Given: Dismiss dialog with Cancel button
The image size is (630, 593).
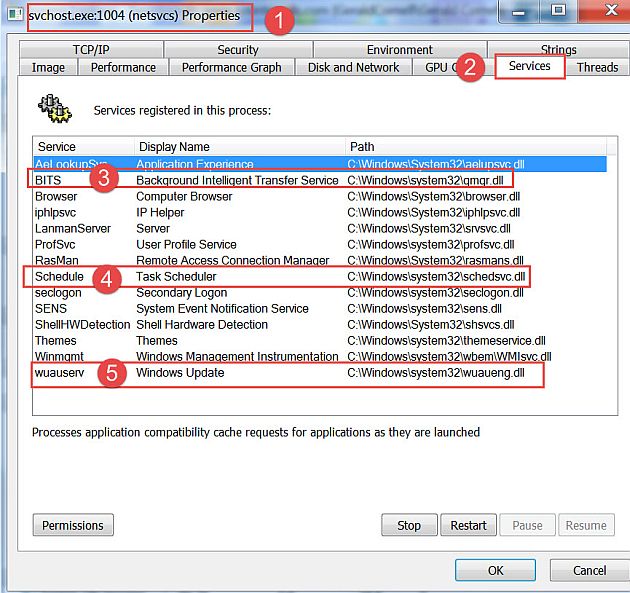Looking at the screenshot, I should (590, 570).
